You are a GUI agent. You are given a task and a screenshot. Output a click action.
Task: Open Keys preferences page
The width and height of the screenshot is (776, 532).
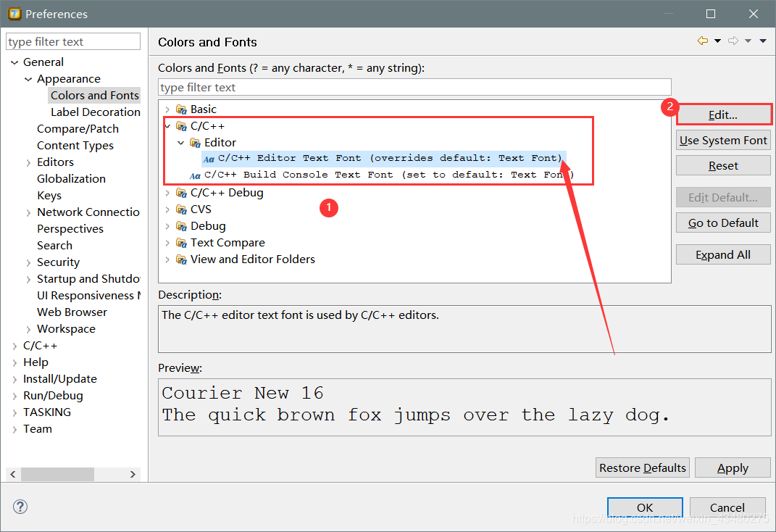49,196
